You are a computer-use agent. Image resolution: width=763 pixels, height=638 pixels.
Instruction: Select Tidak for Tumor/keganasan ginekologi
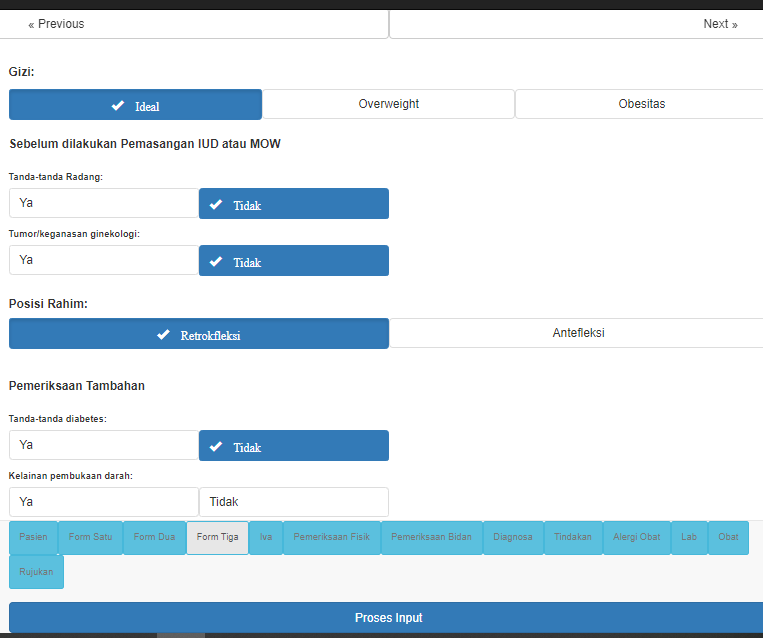[294, 260]
